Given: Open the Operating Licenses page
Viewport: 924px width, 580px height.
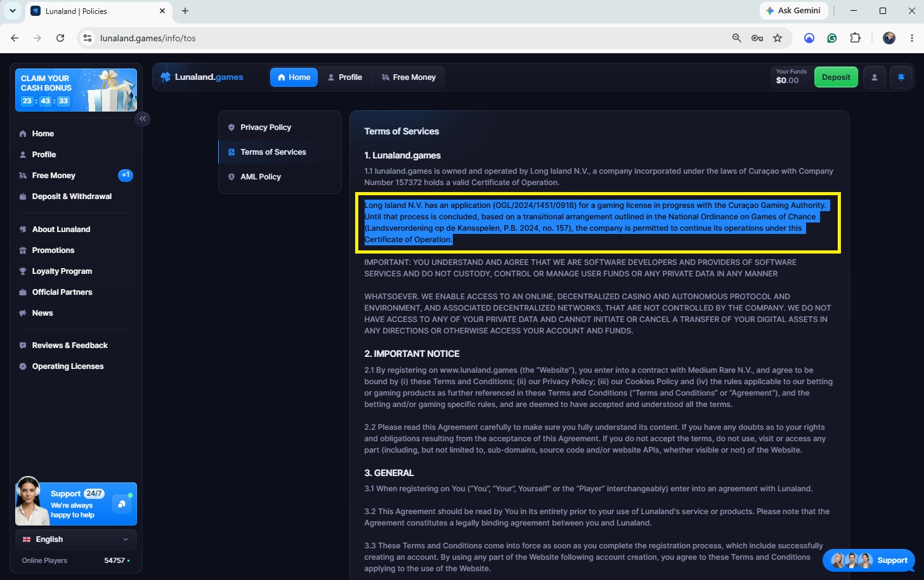Looking at the screenshot, I should (x=68, y=366).
